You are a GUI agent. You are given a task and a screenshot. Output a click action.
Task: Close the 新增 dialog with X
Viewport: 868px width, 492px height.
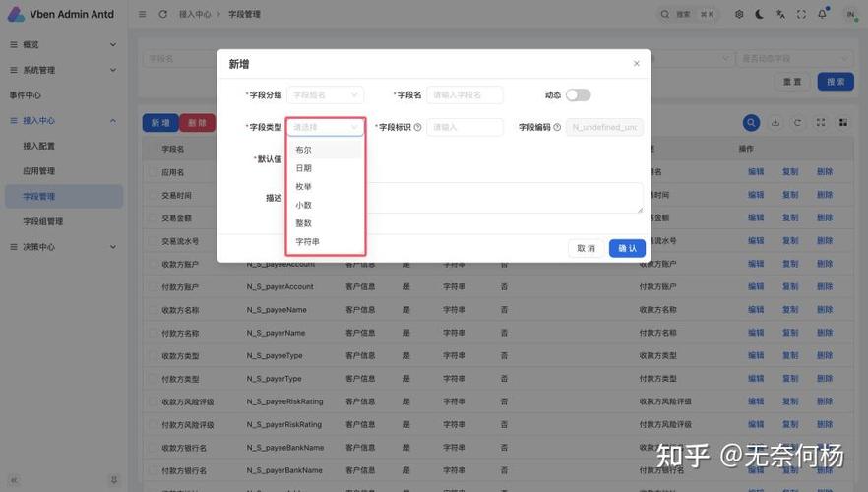coord(636,64)
